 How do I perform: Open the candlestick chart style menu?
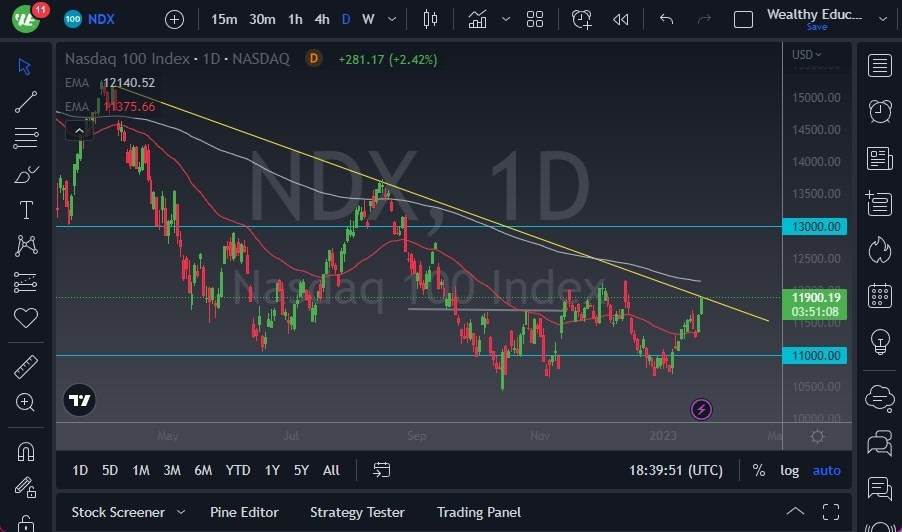(430, 19)
